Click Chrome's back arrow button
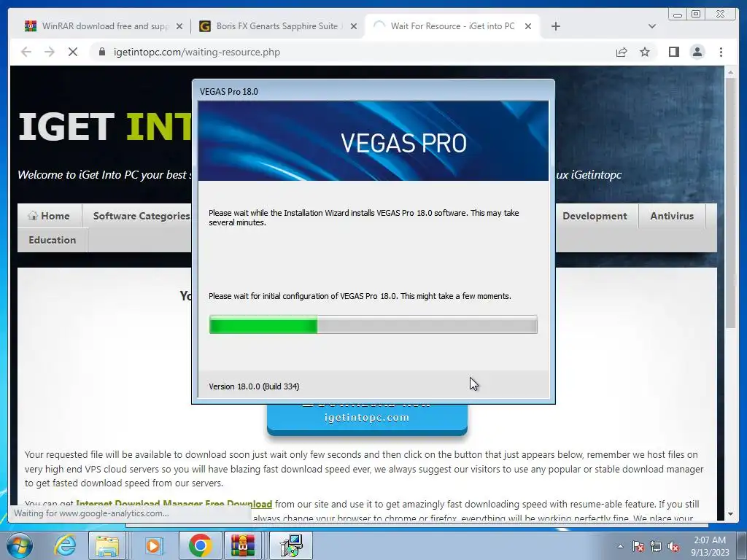Viewport: 747px width, 560px height. [26, 52]
